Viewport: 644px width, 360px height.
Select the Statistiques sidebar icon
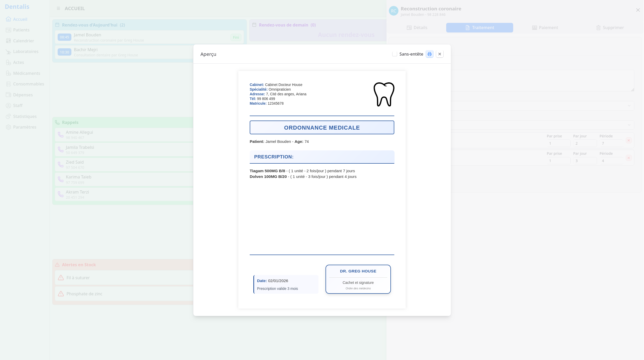click(x=9, y=116)
